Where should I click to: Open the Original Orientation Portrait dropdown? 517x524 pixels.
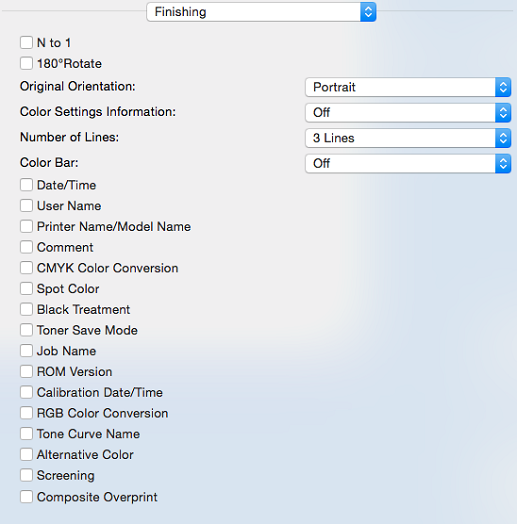click(x=408, y=87)
